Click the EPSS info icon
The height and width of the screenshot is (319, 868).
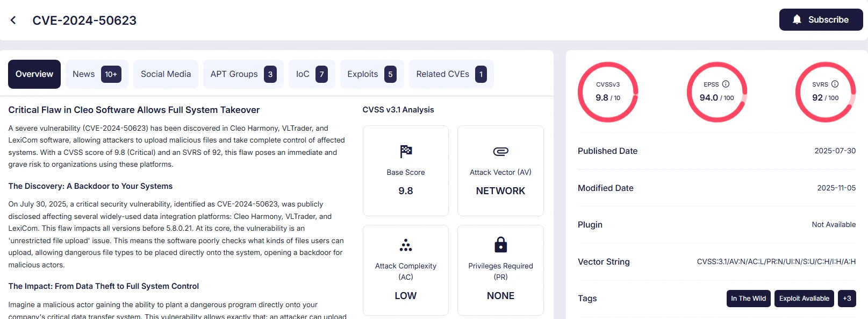(726, 84)
